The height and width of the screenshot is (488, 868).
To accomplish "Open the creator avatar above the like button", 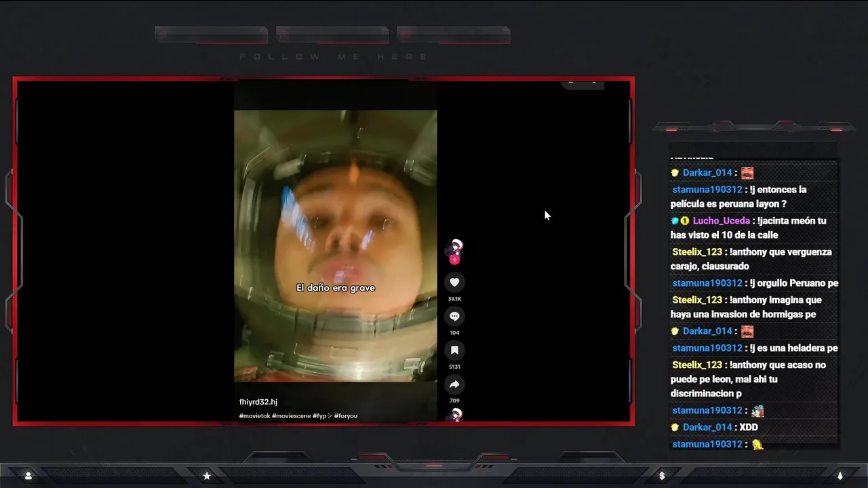I will (x=455, y=248).
